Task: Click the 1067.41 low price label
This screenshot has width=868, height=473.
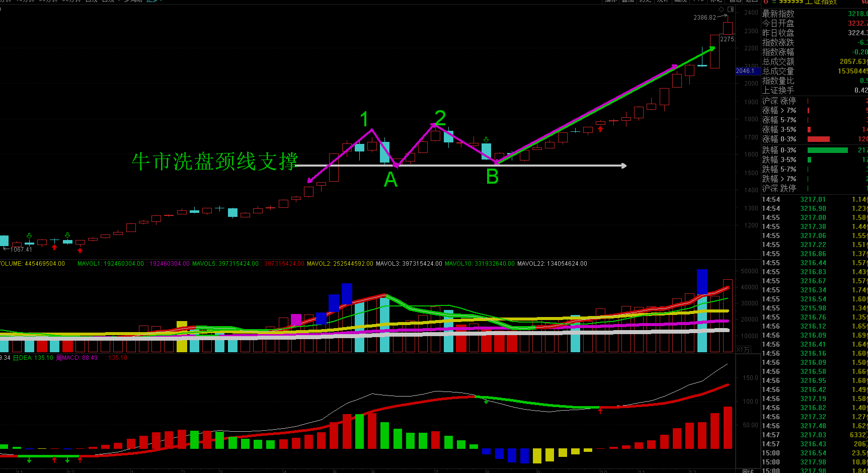Action: click(21, 250)
